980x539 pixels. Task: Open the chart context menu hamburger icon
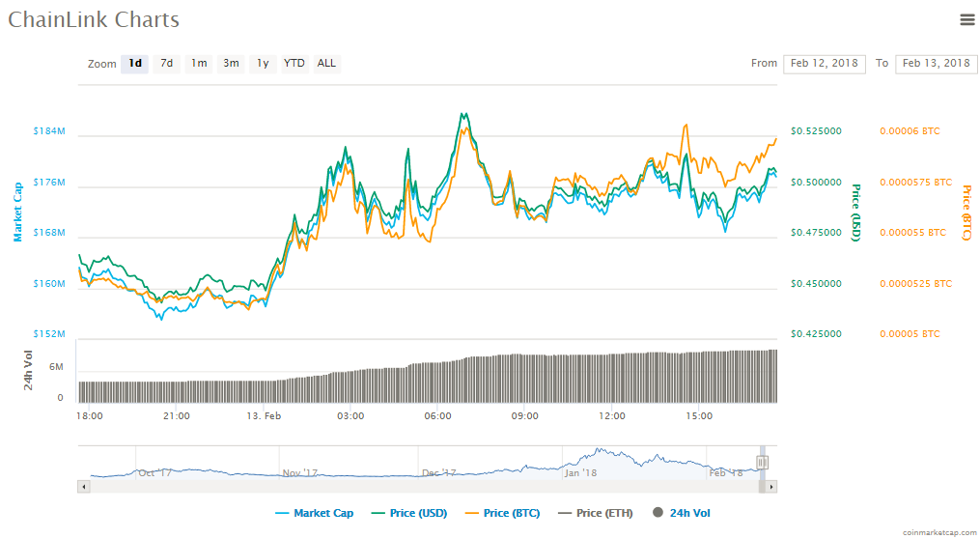tap(966, 20)
